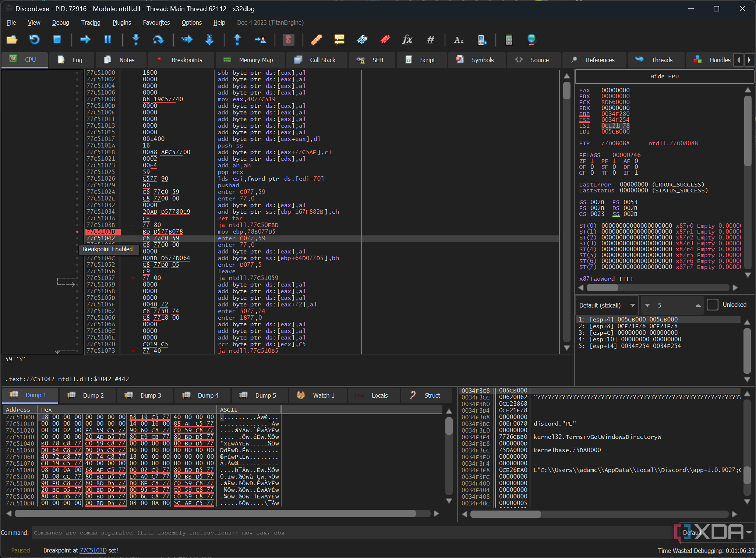Click the registers pane horizontal scrollbar
This screenshot has height=558, width=756.
click(x=603, y=287)
